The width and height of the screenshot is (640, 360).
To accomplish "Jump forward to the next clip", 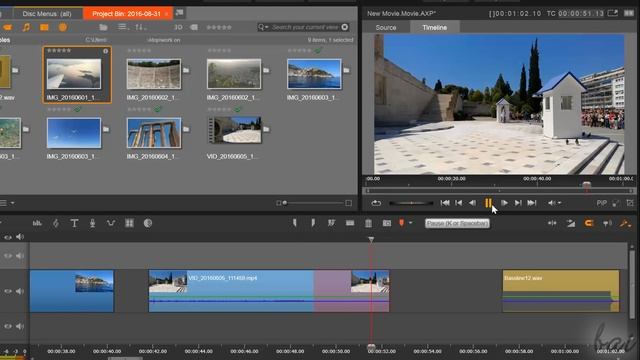I will [518, 203].
